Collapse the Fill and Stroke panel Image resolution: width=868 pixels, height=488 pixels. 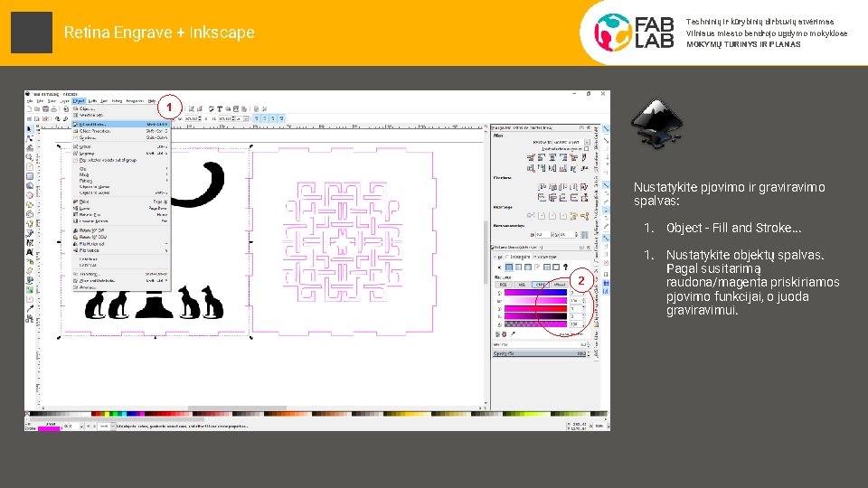click(x=581, y=248)
